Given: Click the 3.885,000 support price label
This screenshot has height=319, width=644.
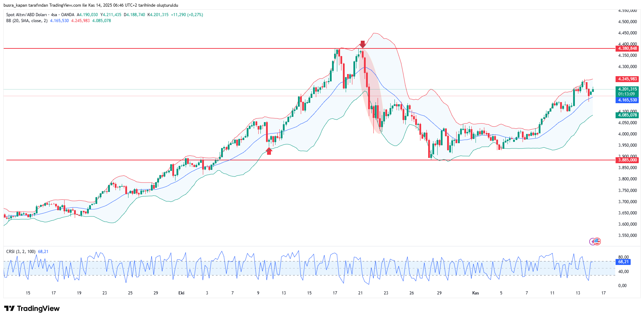Looking at the screenshot, I should 627,160.
